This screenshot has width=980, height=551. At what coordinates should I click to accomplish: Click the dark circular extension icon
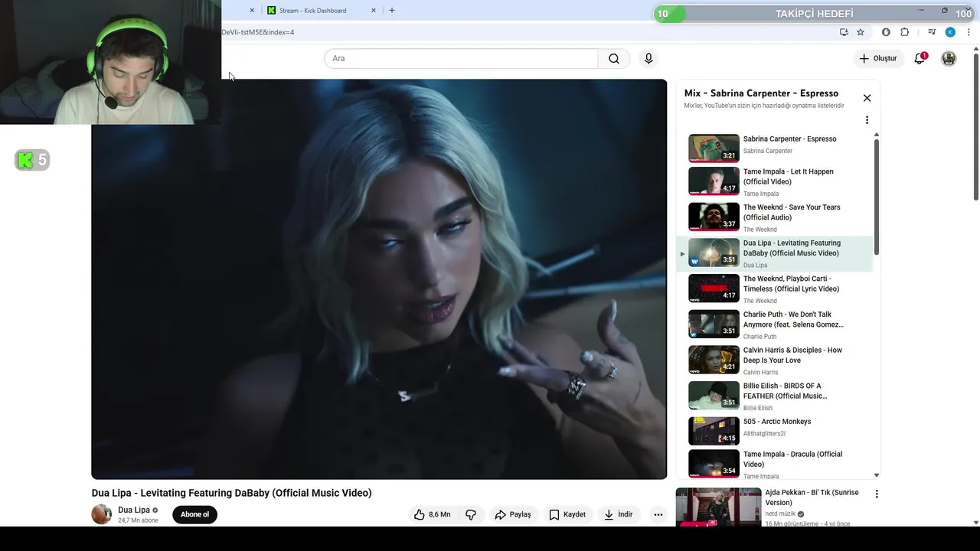[886, 32]
